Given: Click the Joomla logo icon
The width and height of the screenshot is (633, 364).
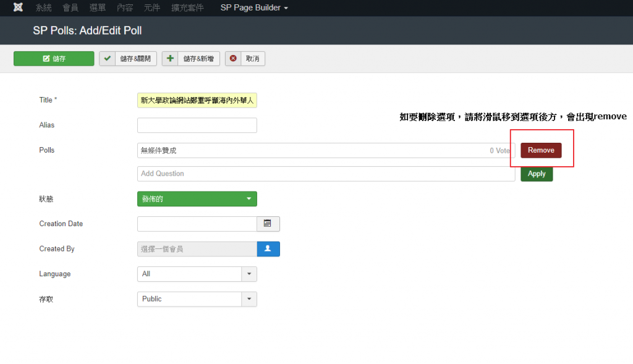Looking at the screenshot, I should [x=18, y=7].
